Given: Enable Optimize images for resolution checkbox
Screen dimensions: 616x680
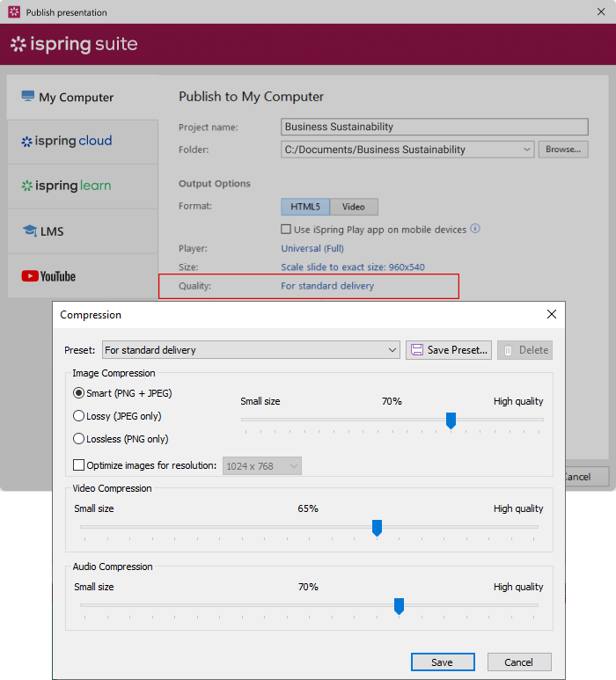Looking at the screenshot, I should click(79, 465).
